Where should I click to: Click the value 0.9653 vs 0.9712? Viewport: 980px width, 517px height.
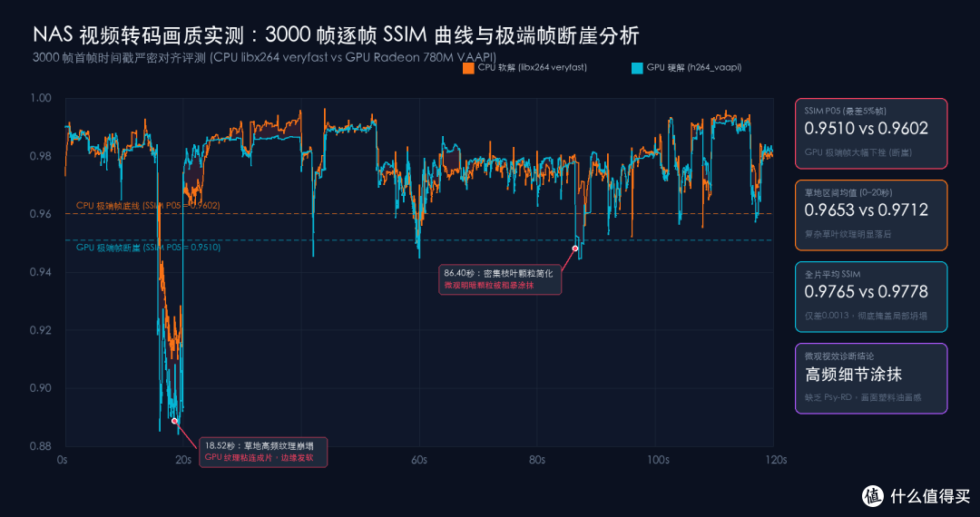pyautogui.click(x=867, y=210)
